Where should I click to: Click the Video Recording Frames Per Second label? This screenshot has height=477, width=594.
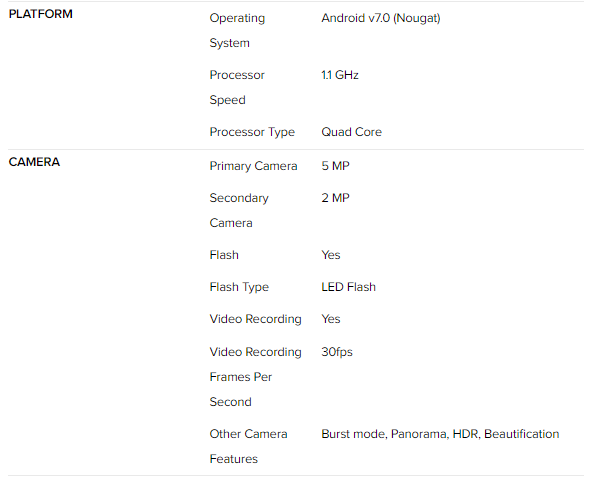click(256, 377)
